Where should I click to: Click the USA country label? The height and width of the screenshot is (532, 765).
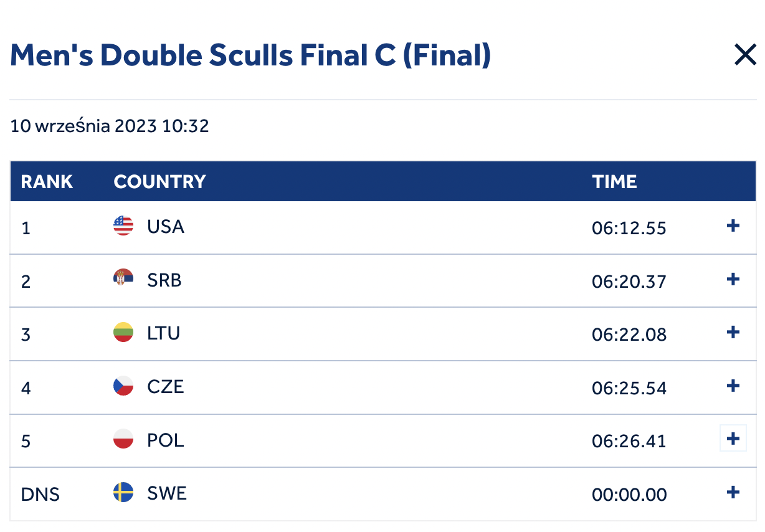click(x=166, y=226)
